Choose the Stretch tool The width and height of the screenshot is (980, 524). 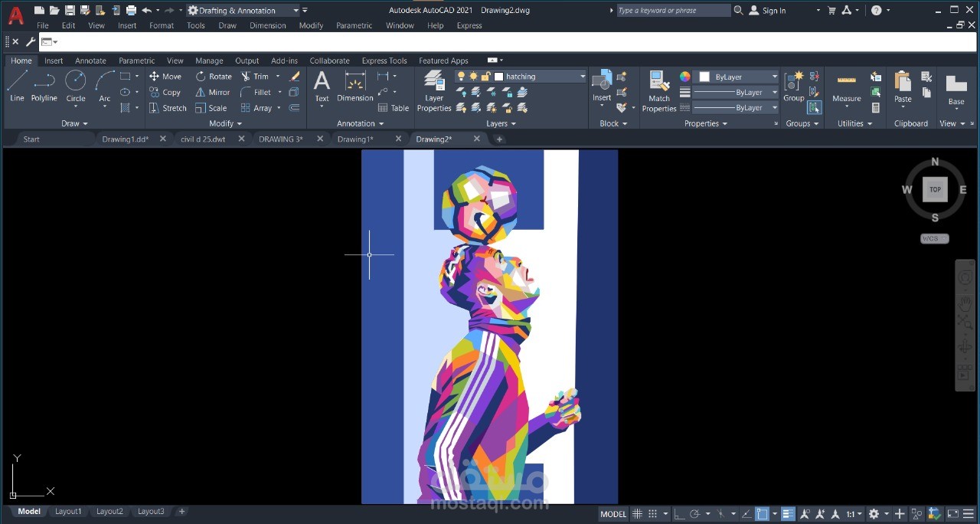[x=168, y=108]
